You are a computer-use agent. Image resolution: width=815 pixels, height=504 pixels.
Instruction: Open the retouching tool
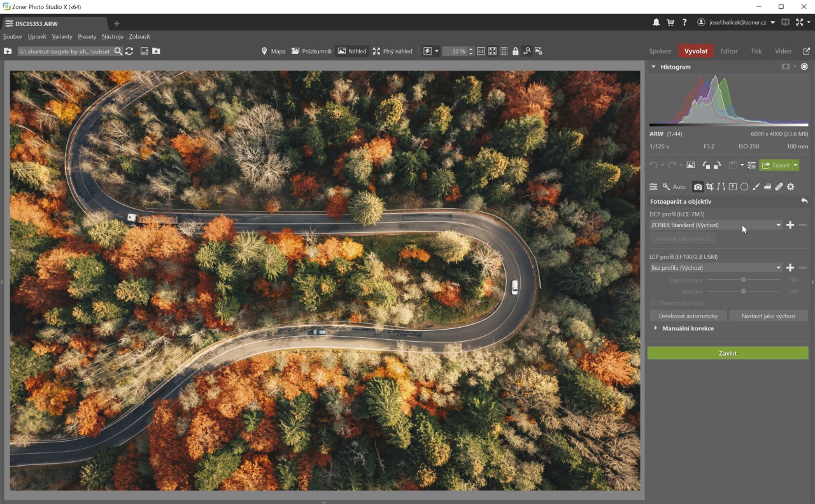point(779,186)
